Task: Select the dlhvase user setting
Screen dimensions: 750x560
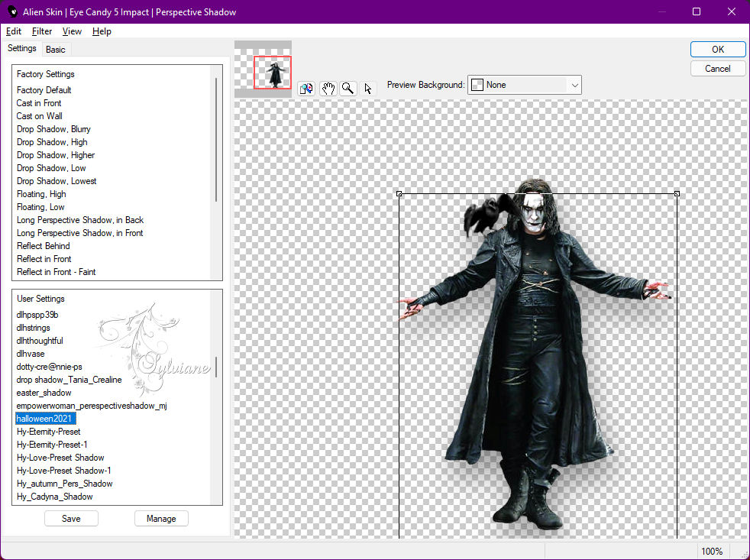Action: [31, 354]
